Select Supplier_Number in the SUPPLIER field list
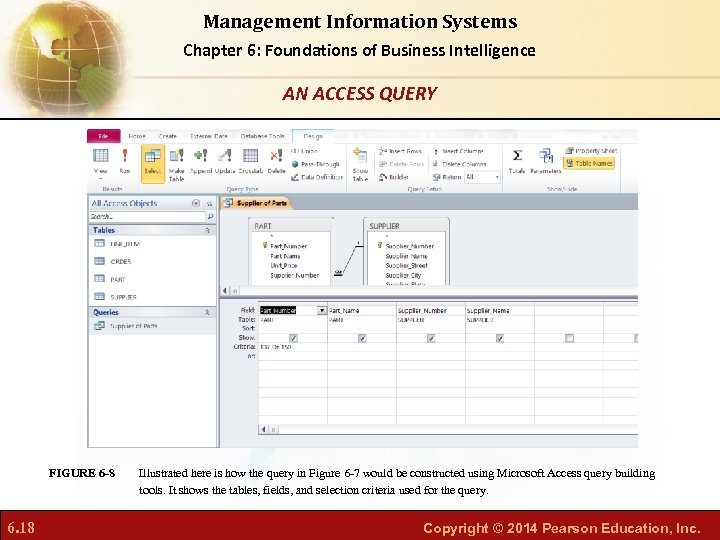 point(410,246)
